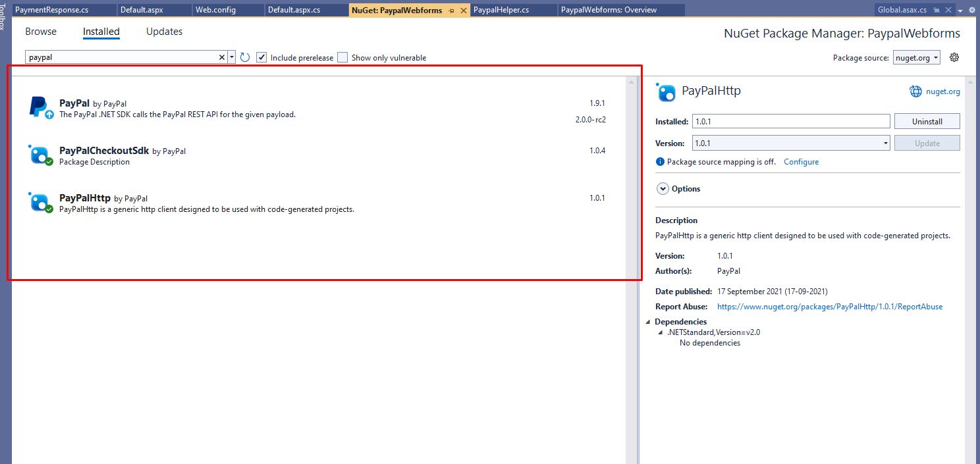Click the date published 17 September 2021
980x464 pixels.
772,291
